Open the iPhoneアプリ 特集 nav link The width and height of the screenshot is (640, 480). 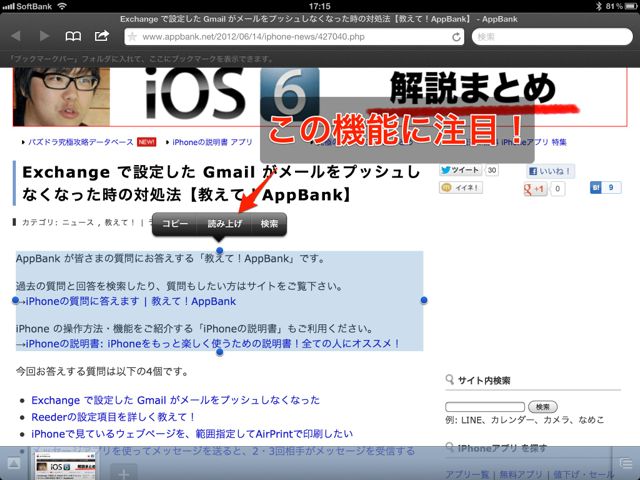534,142
